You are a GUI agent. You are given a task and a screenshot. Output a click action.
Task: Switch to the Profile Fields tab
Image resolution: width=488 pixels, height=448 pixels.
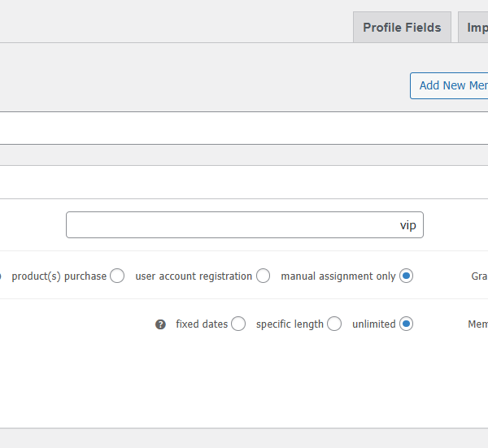(402, 28)
